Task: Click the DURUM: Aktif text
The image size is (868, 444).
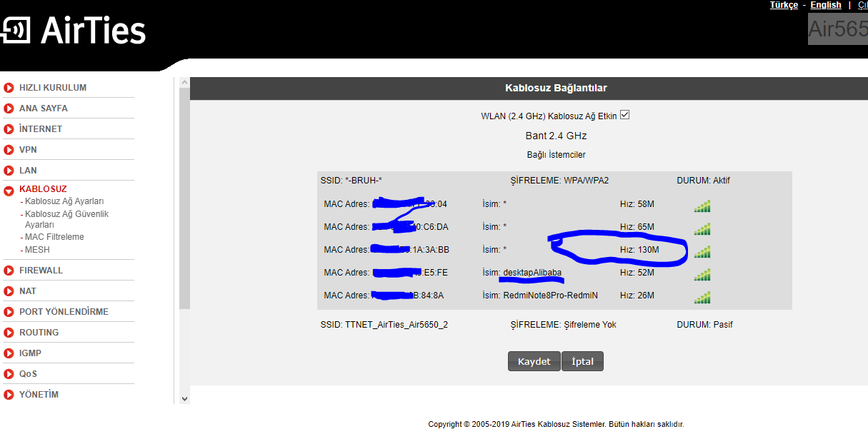Action: (x=703, y=181)
